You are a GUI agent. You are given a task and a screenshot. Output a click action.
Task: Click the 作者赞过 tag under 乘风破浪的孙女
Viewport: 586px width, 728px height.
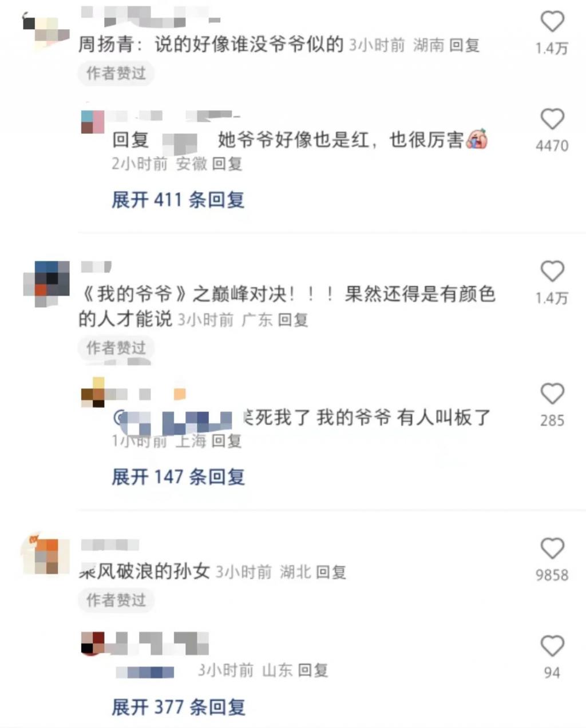click(x=116, y=600)
